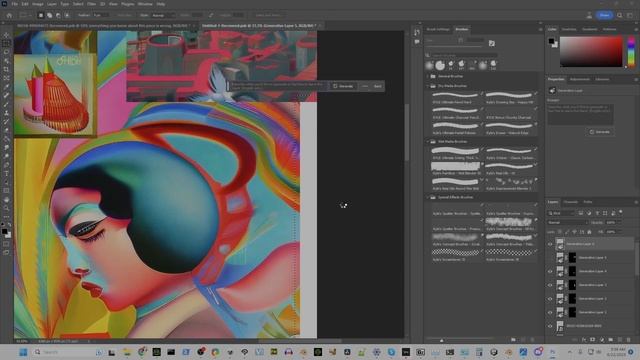
Task: Click the hue slider in Color panel
Action: (631, 51)
